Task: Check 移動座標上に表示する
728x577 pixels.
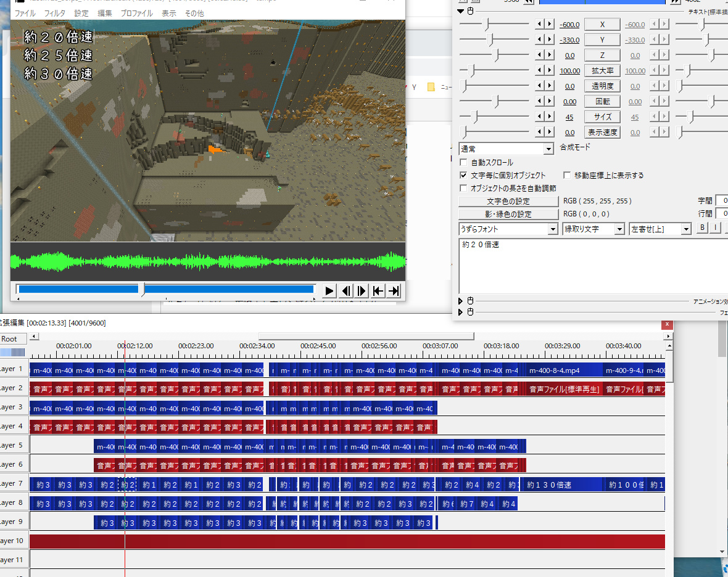Action: point(567,175)
